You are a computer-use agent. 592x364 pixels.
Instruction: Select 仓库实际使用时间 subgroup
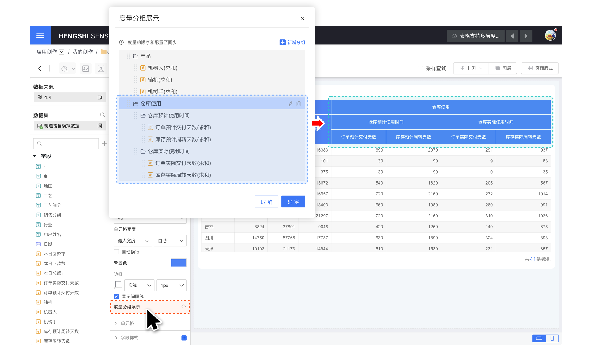click(212, 151)
